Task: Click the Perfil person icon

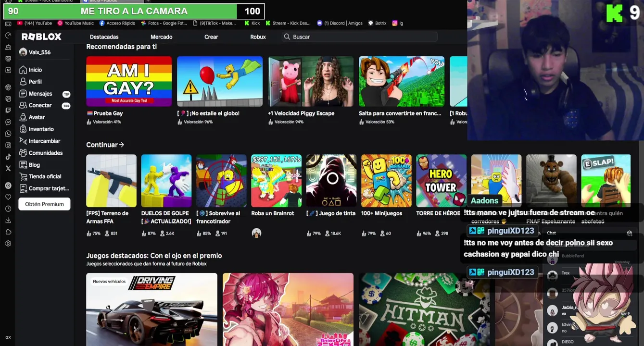Action: pyautogui.click(x=23, y=82)
